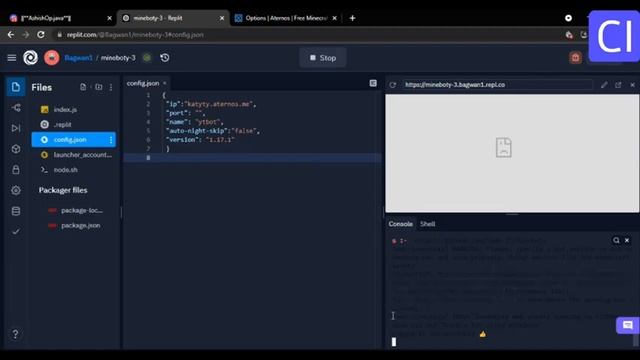Click line 8 in the editor

point(252,158)
